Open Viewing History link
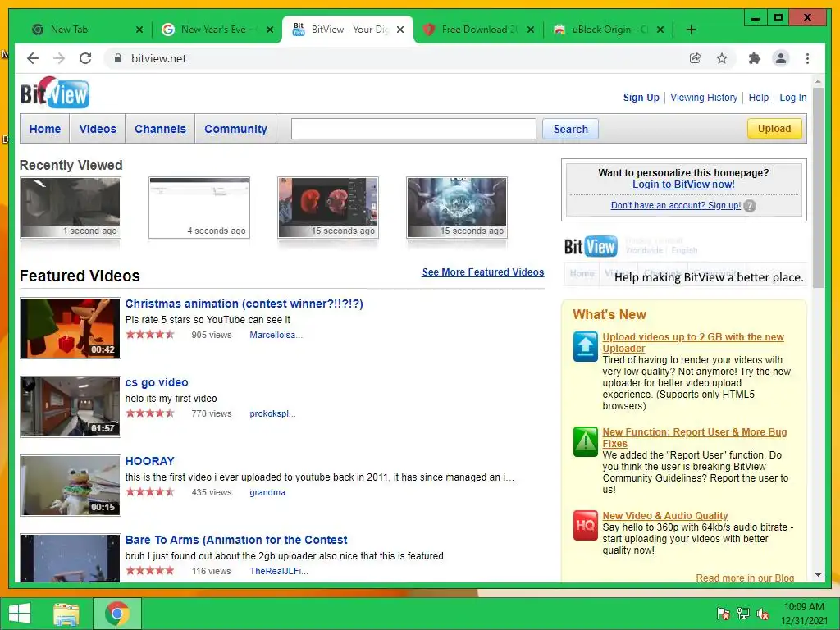This screenshot has width=840, height=630. 704,98
